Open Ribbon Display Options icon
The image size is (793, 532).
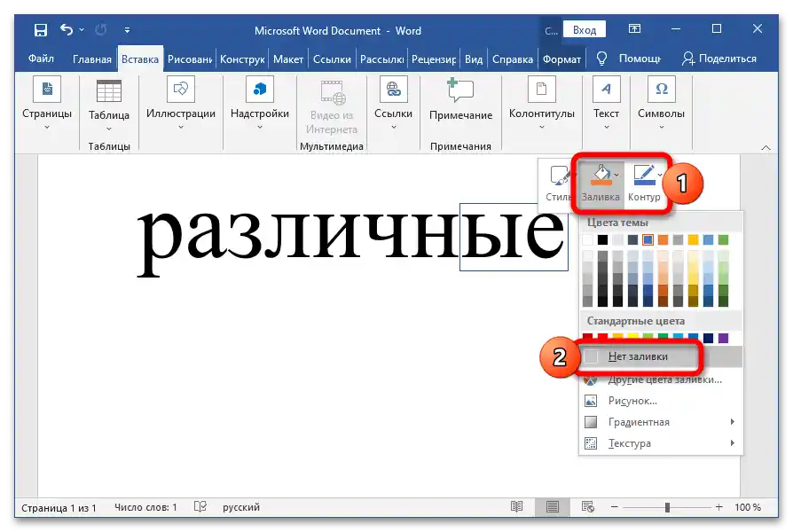coord(634,29)
